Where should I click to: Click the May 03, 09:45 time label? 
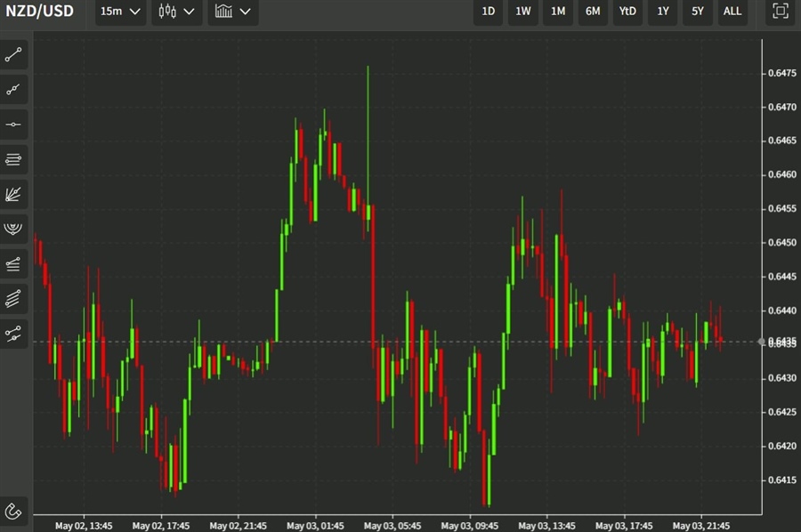469,526
